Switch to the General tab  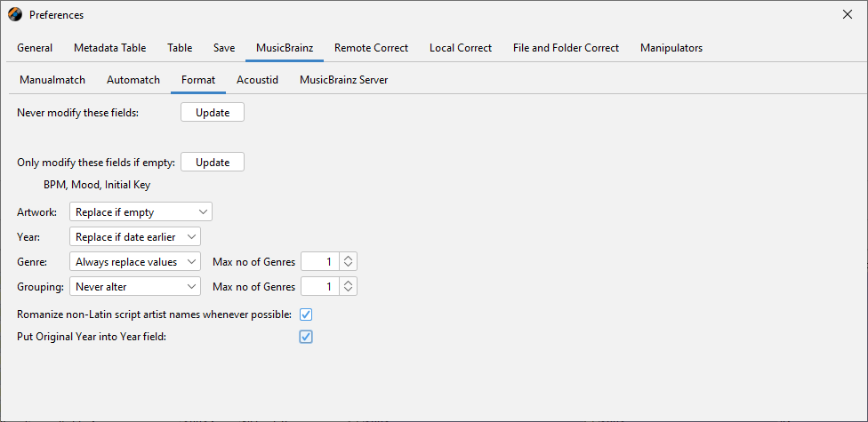click(x=35, y=48)
